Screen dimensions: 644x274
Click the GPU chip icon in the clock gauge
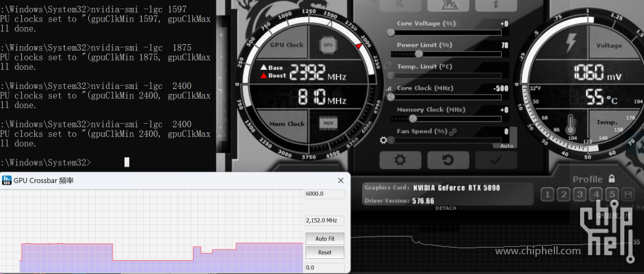tap(328, 45)
